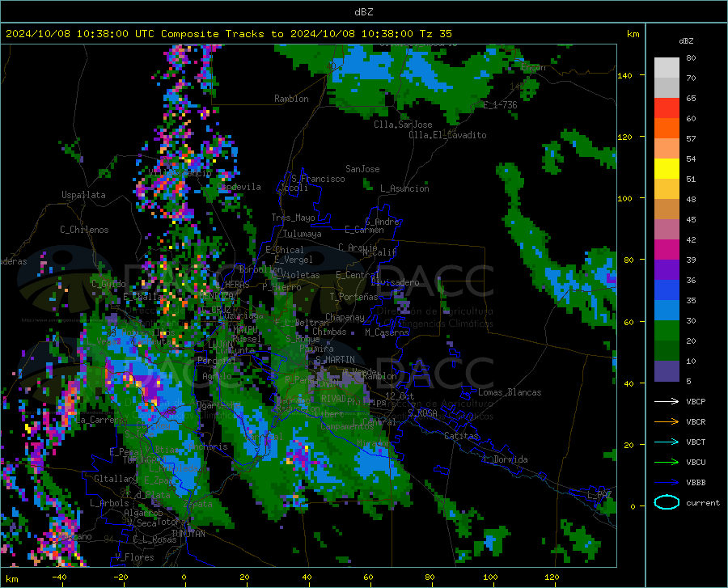Click the 100 km mark on vertical axis

point(625,198)
